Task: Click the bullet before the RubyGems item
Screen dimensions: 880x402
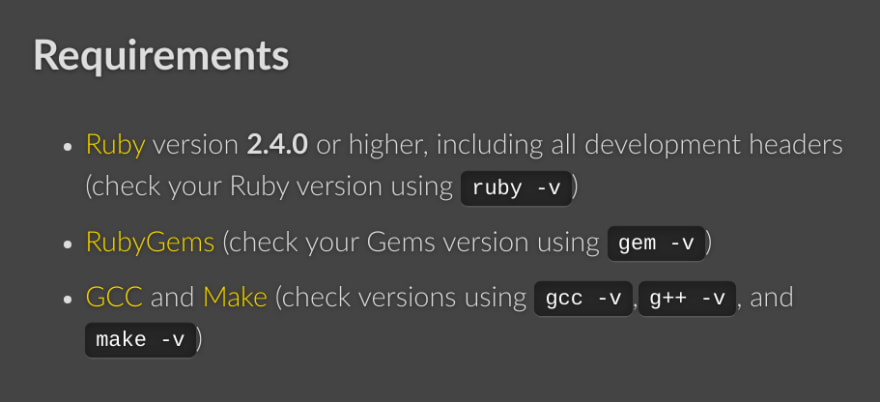Action: pos(68,245)
